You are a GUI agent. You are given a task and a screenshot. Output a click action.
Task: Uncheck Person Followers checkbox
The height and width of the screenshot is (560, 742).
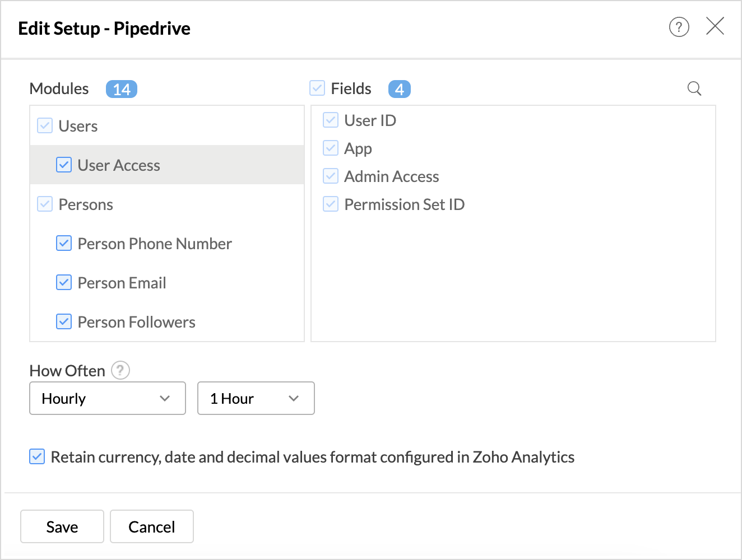(x=64, y=321)
